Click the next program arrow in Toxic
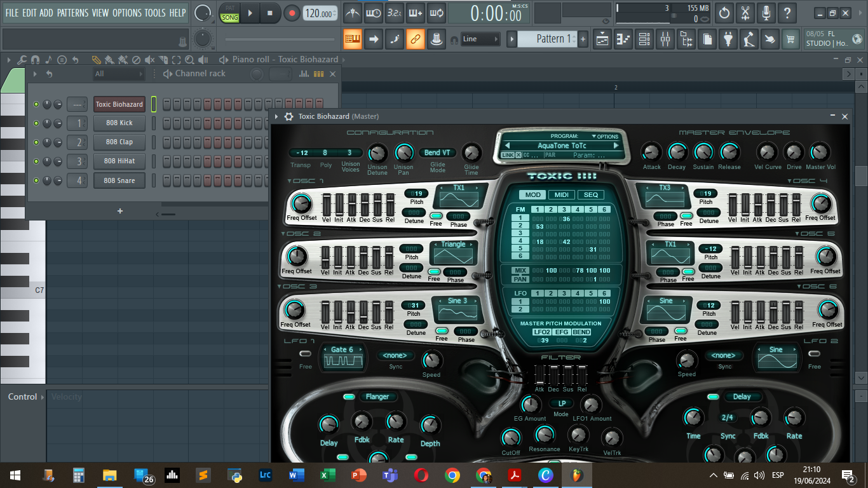 click(616, 146)
